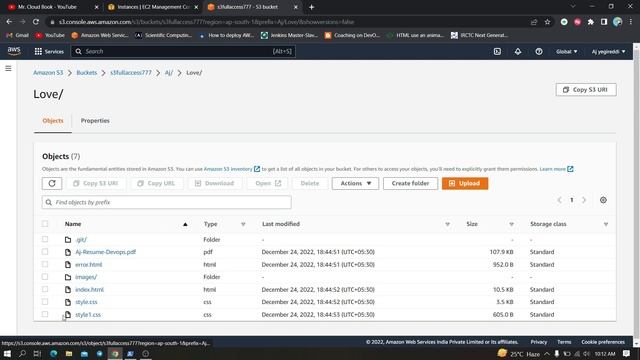
Task: Launch Microsoft Edge from the taskbar
Action: (x=53, y=353)
